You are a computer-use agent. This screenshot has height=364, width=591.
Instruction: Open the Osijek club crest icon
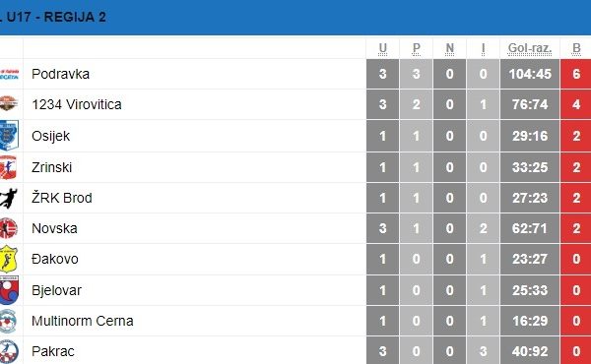tap(9, 135)
